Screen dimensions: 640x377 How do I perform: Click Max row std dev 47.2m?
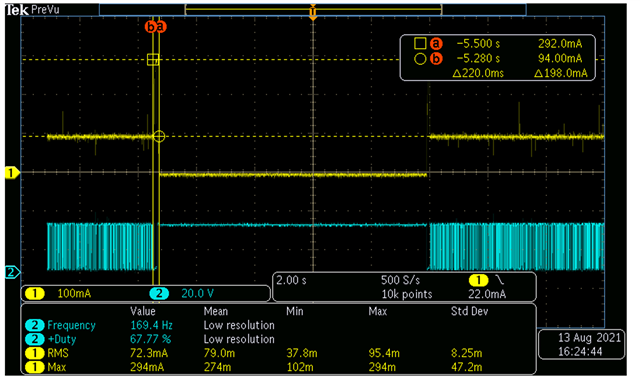click(467, 367)
